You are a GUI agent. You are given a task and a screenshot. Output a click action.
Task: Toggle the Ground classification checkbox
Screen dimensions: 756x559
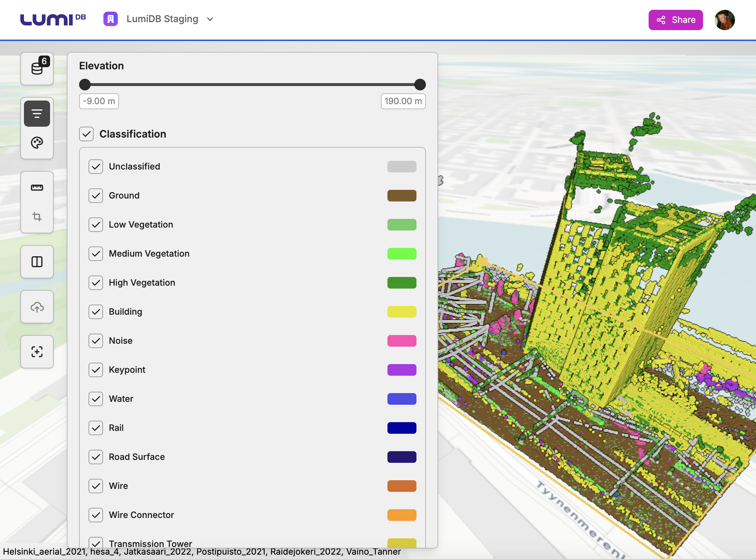(96, 196)
